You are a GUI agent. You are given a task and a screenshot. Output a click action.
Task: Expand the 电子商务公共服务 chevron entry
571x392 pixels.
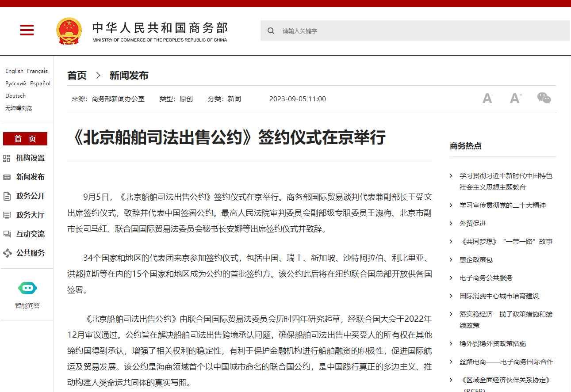[x=451, y=278]
